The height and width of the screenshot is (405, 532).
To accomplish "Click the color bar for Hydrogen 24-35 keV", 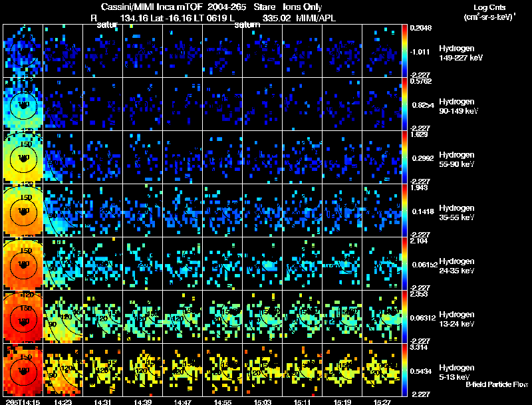I will click(404, 264).
